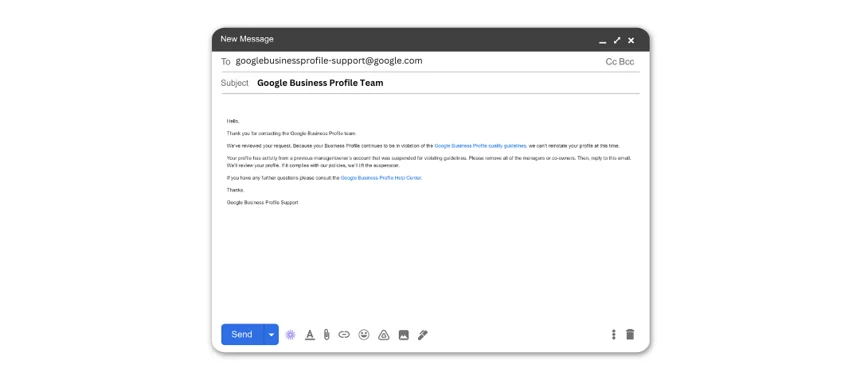Insert signature with the pen icon

tap(422, 335)
